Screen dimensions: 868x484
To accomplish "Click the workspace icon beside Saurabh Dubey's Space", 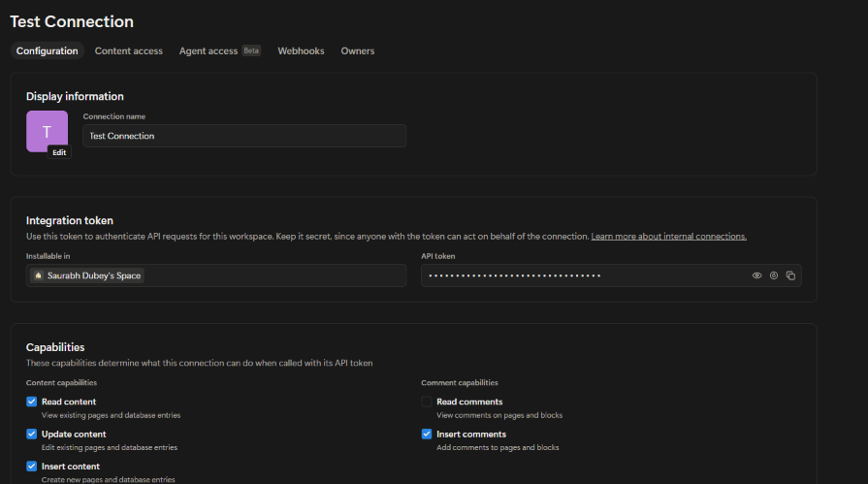I will coord(38,275).
